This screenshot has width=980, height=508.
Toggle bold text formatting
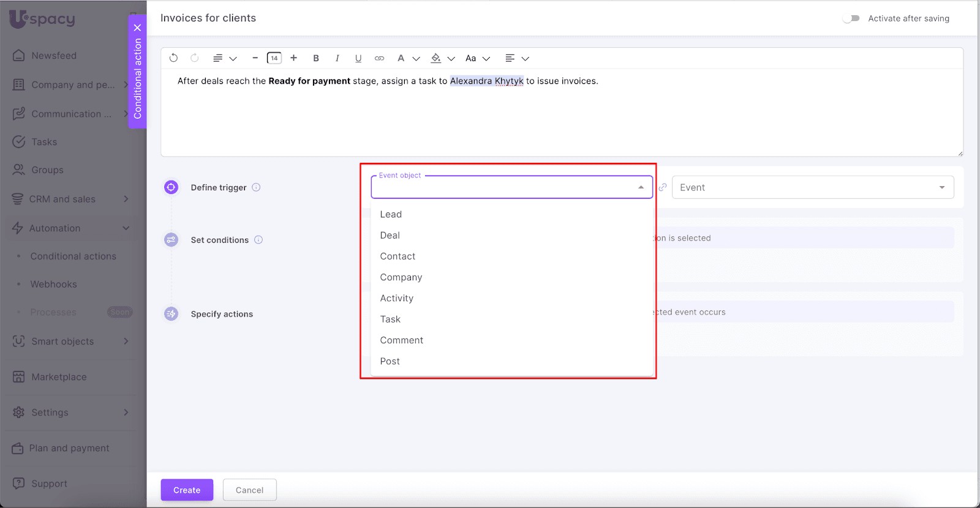click(x=316, y=58)
